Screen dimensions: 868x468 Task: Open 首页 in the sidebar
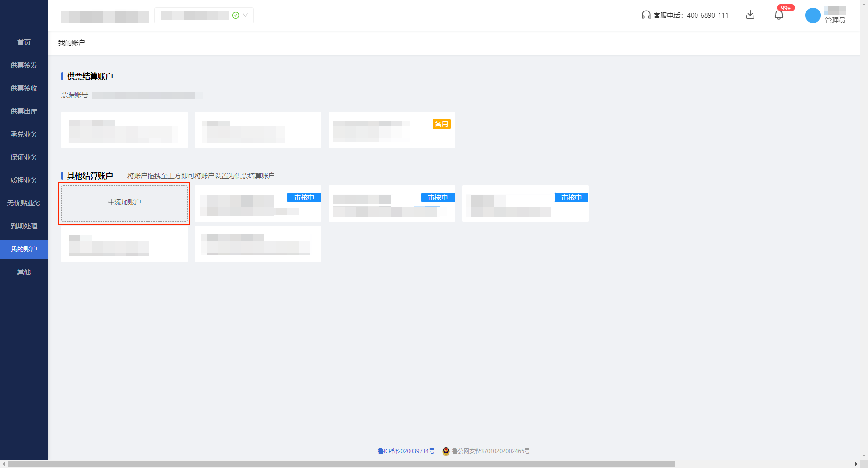(24, 42)
